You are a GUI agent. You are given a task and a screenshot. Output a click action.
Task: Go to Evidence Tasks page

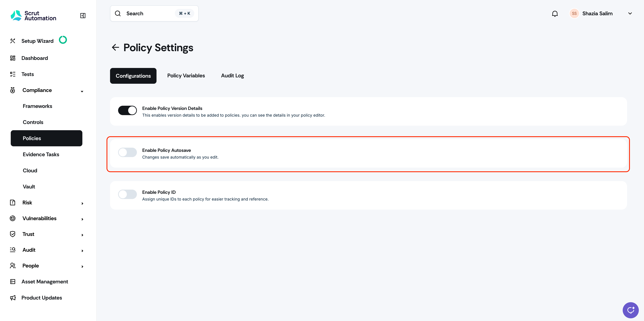(41, 154)
